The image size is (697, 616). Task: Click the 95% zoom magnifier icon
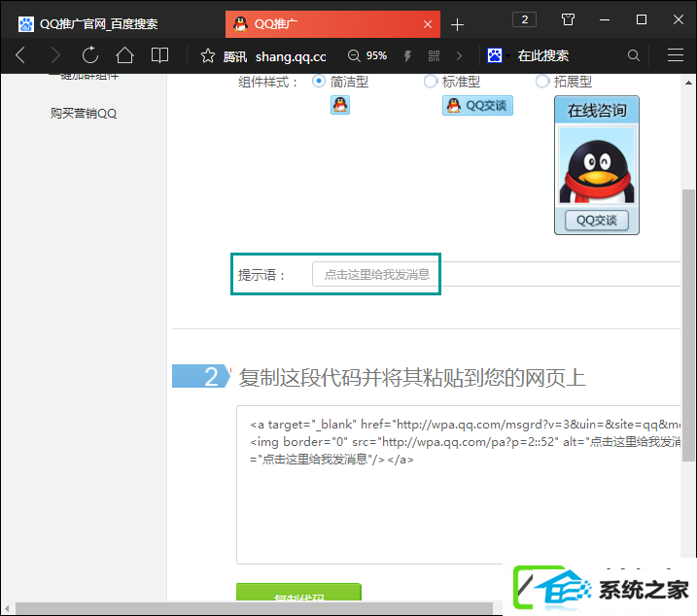(354, 56)
